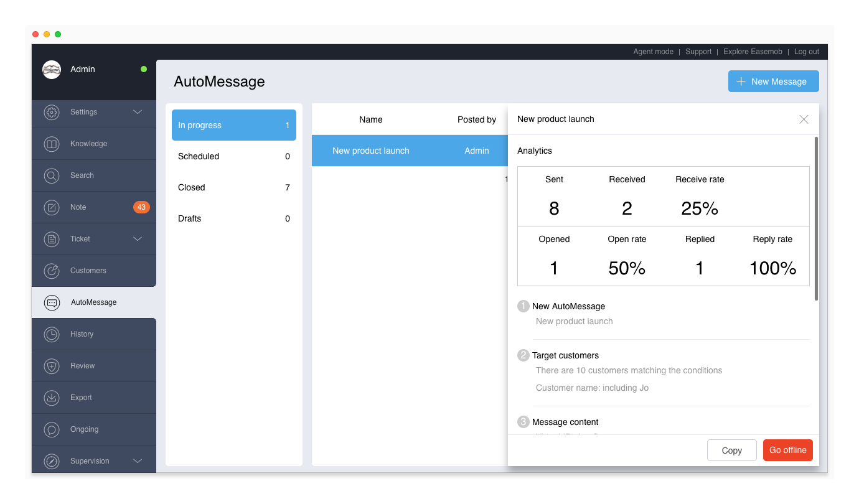The height and width of the screenshot is (504, 859).
Task: Select the Scheduled filter
Action: [234, 156]
